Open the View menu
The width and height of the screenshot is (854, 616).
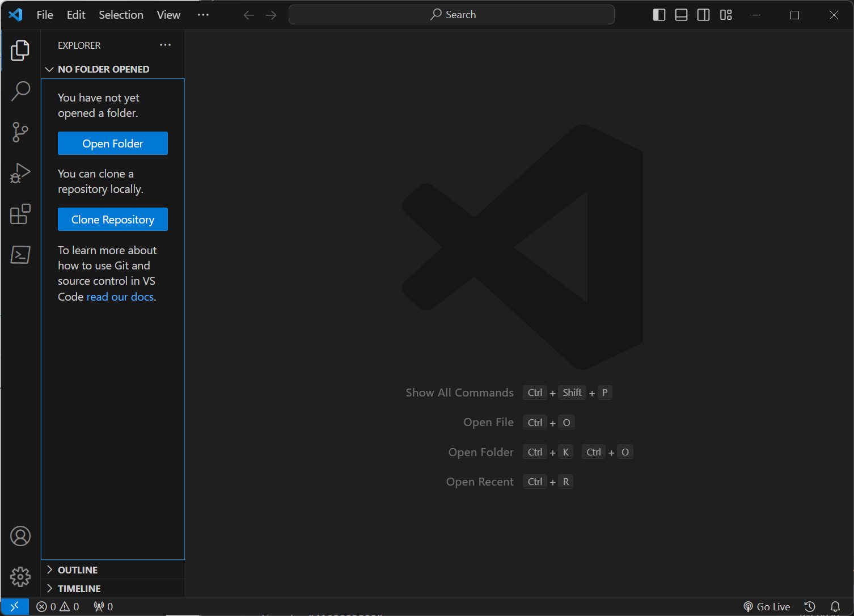(168, 15)
